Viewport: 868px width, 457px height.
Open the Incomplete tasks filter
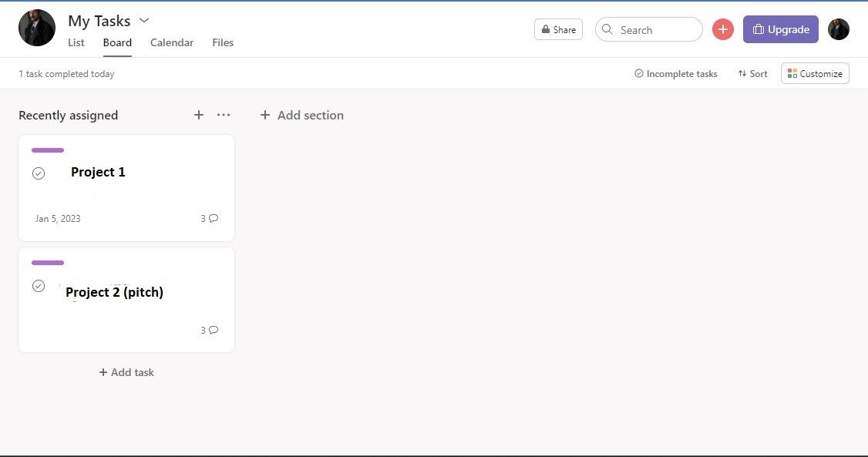(675, 73)
